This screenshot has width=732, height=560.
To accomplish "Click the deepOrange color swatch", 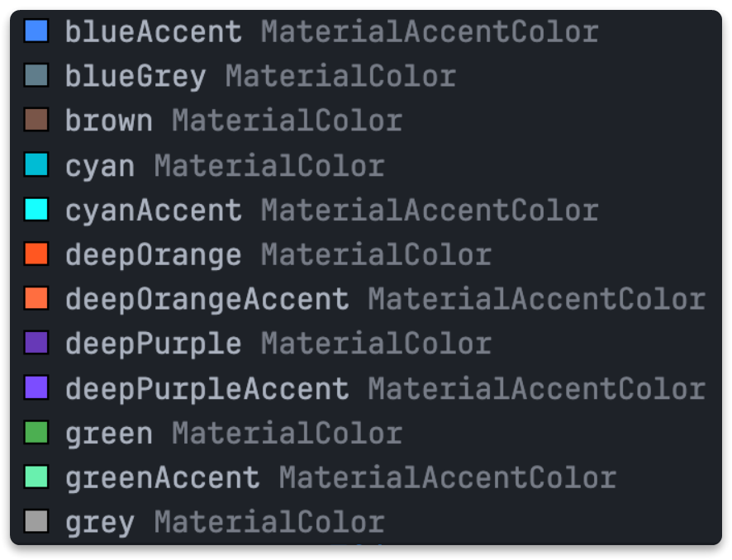I will coord(36,254).
